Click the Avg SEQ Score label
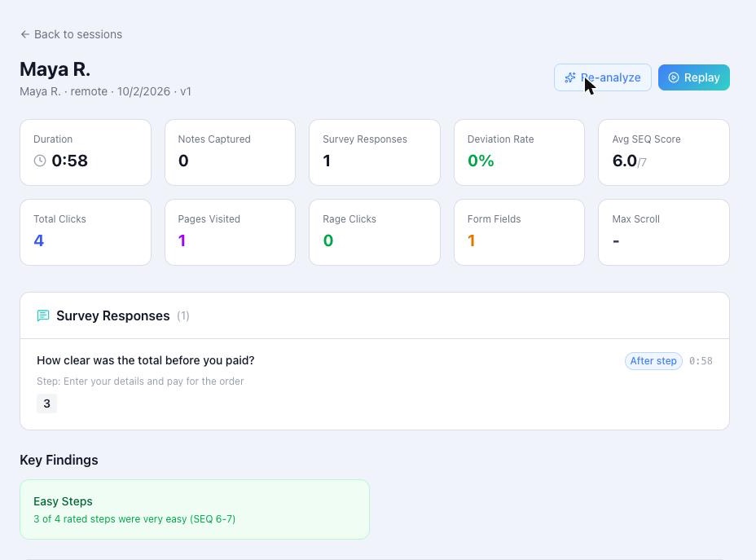Screen dimensions: 756x560 [x=647, y=139]
